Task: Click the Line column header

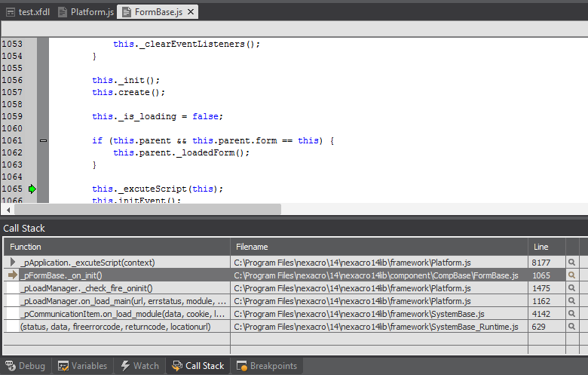Action: point(547,247)
